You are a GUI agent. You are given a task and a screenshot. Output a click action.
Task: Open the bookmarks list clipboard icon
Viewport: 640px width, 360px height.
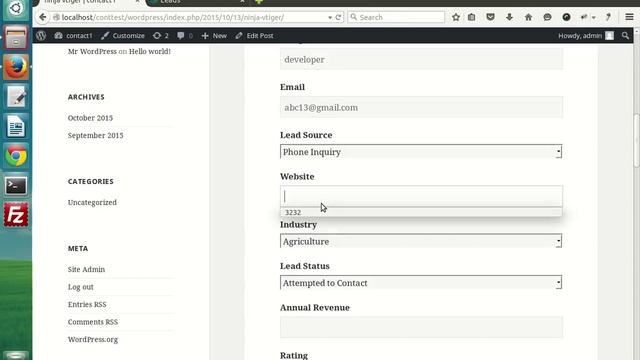click(471, 17)
